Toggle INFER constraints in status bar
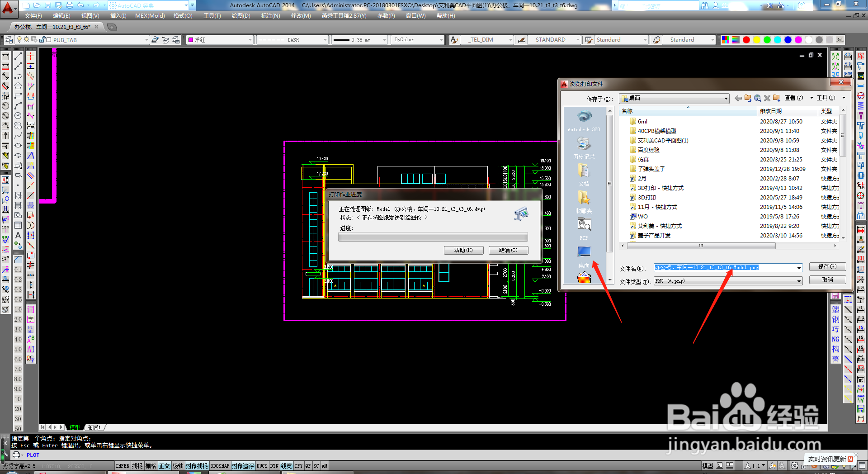 click(x=122, y=466)
